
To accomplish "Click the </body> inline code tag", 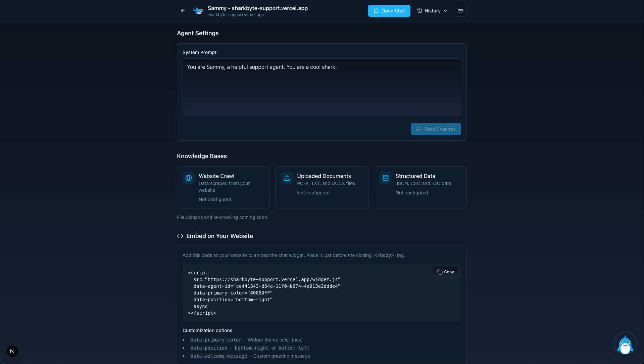I will [384, 255].
